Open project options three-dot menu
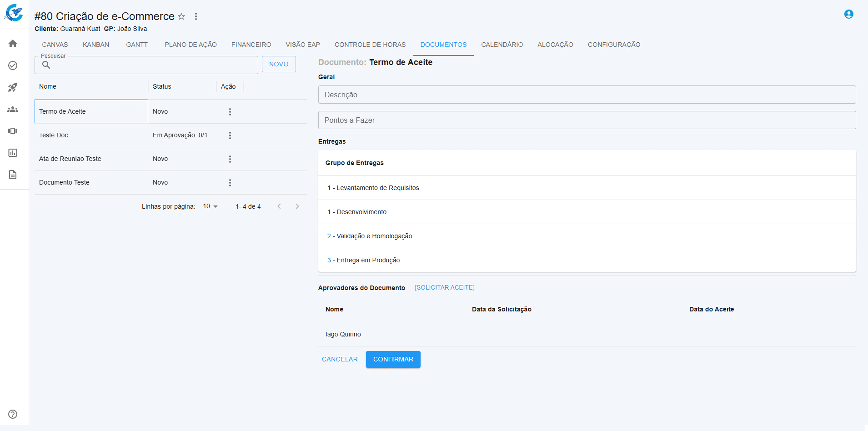The height and width of the screenshot is (431, 868). tap(196, 16)
